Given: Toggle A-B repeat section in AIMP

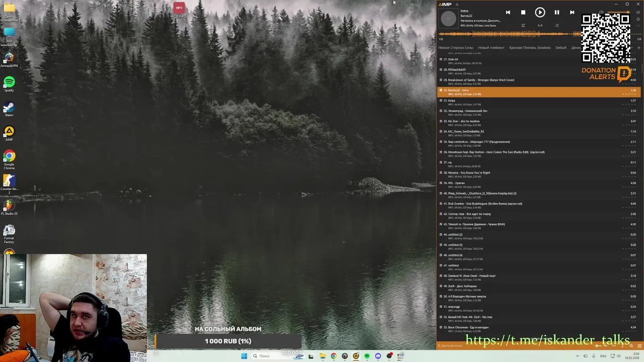Looking at the screenshot, I should [540, 25].
